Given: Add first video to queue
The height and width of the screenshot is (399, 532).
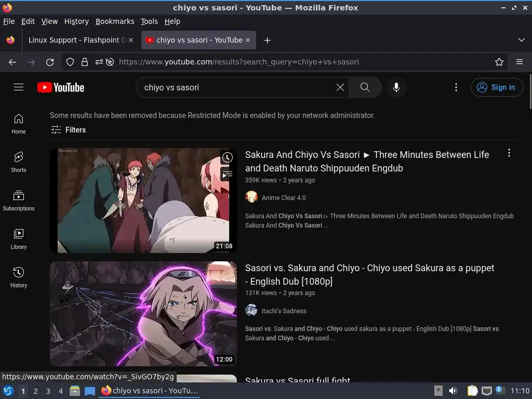Looking at the screenshot, I should pos(227,175).
